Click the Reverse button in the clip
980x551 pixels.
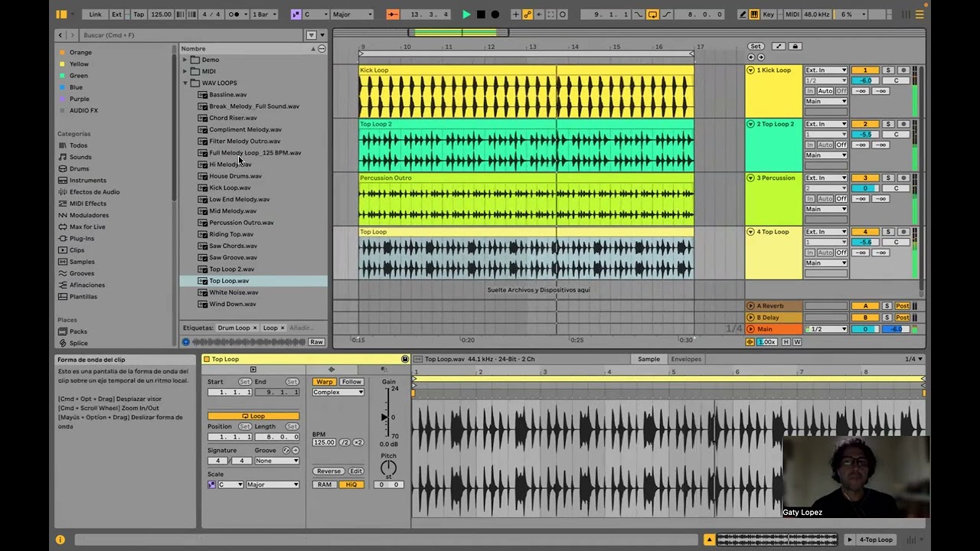[x=328, y=471]
